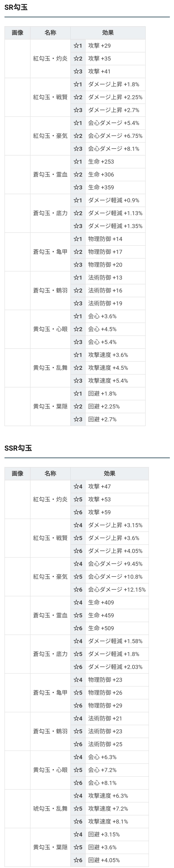Click the SSR 琥勾玉・乱舞 name cell
Viewport: 174px width, 868px height.
click(x=50, y=809)
